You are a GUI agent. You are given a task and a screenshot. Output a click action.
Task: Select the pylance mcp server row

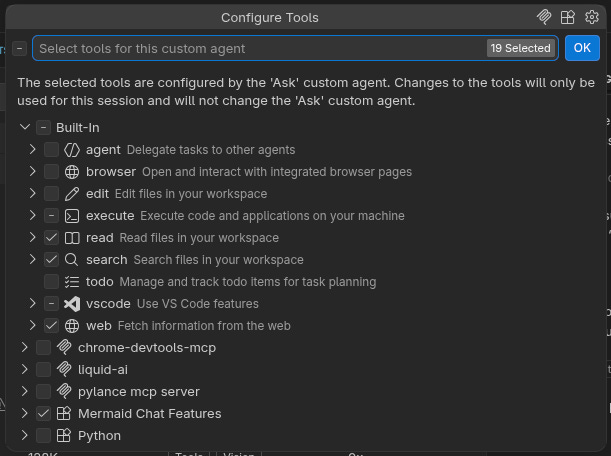[139, 392]
